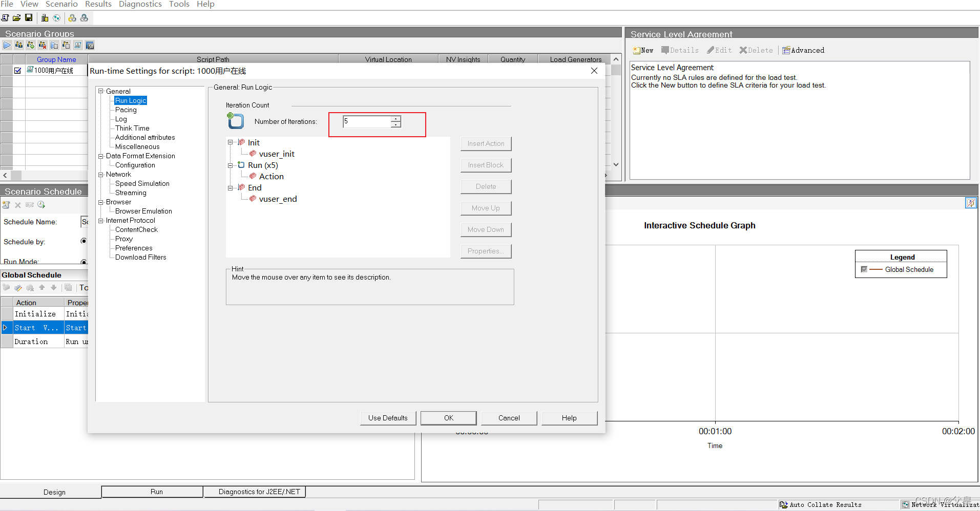The width and height of the screenshot is (980, 511).
Task: Click the Auto Collate Results status bar icon
Action: 784,505
